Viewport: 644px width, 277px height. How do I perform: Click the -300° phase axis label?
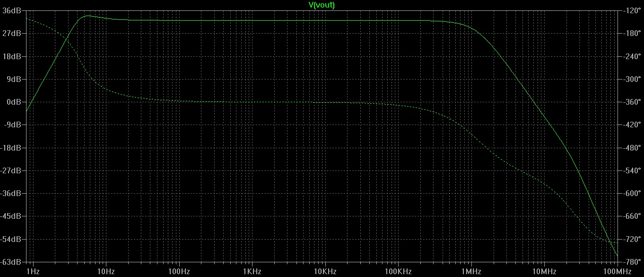coord(632,79)
